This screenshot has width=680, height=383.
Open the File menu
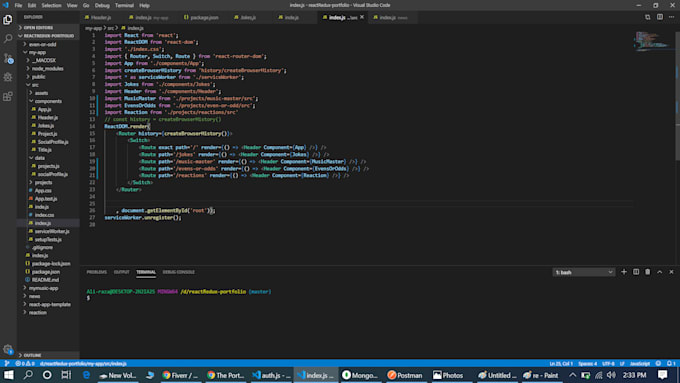click(x=18, y=5)
